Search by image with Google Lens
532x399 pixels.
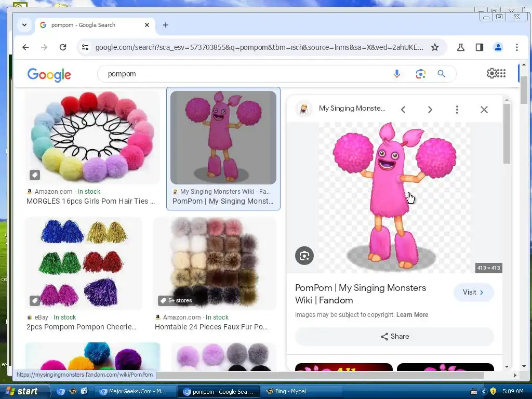(420, 74)
